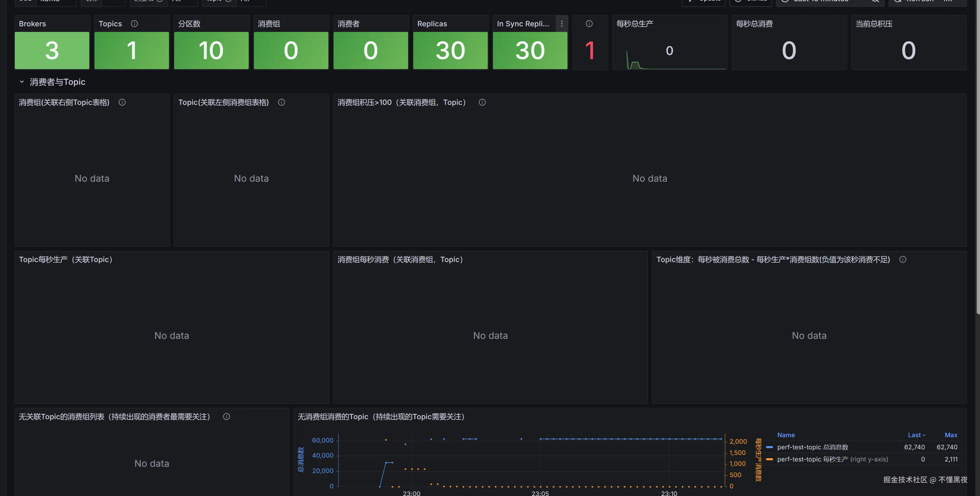Click the Name header in the legend
Image resolution: width=980 pixels, height=496 pixels.
pyautogui.click(x=786, y=435)
